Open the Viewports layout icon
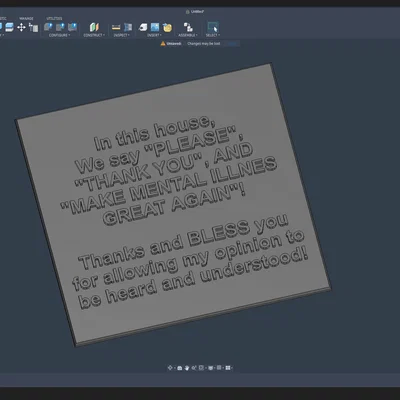Viewport: 400px width, 400px height. (228, 368)
